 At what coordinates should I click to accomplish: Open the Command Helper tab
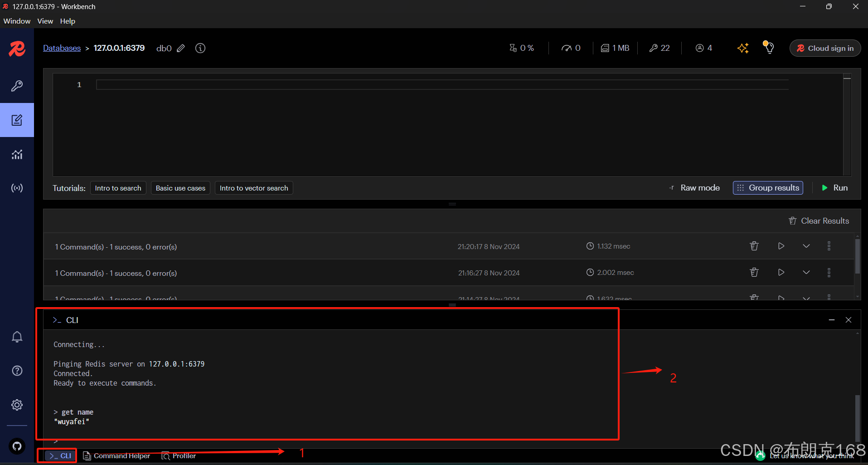[116, 455]
